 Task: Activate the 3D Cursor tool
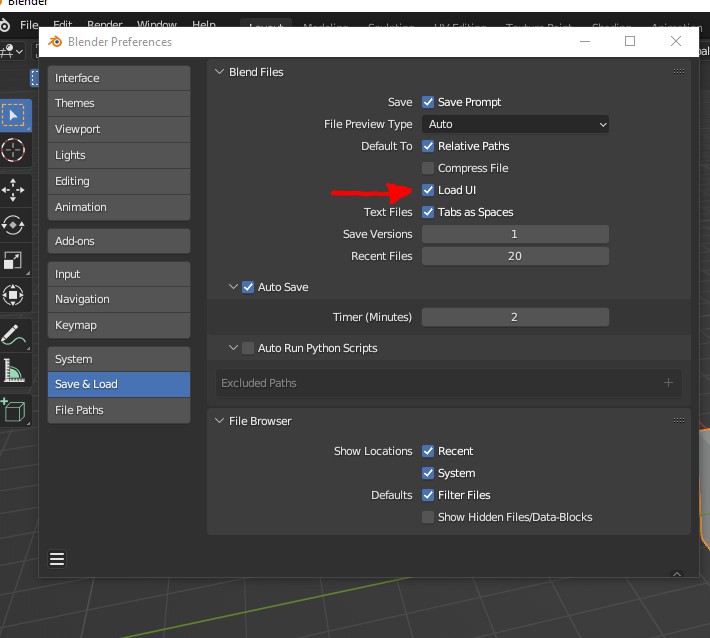pos(14,151)
